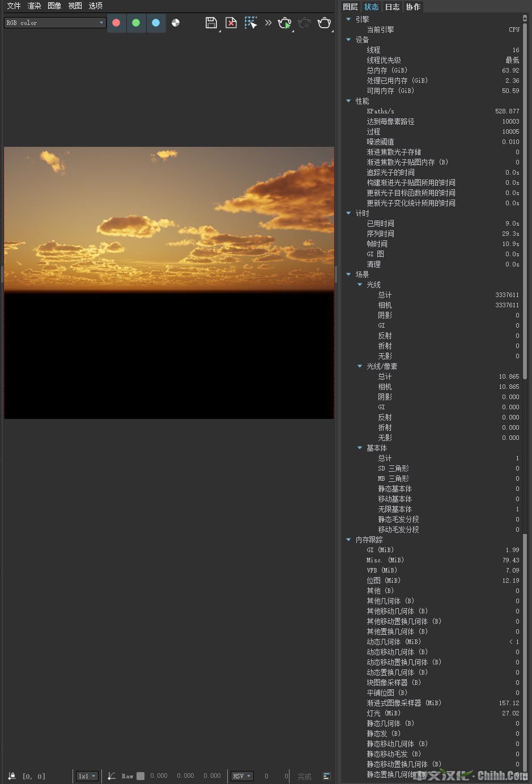Click the panel toggle icon at bottom right
Screen dimensions: 532x784
[x=326, y=776]
